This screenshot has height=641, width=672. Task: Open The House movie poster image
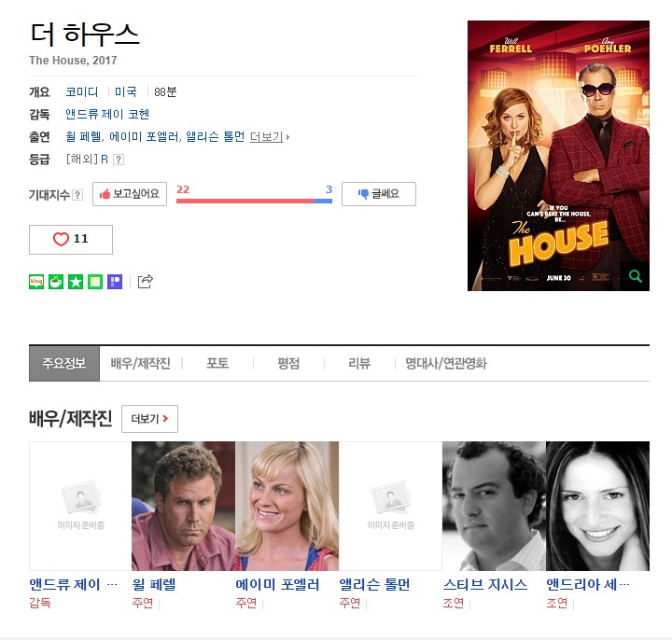click(x=558, y=156)
